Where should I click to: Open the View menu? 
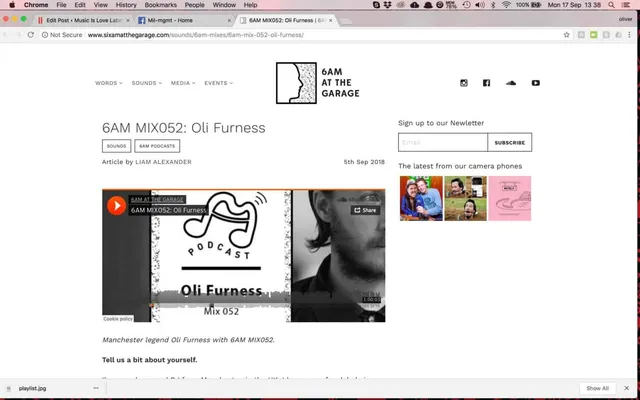click(100, 5)
